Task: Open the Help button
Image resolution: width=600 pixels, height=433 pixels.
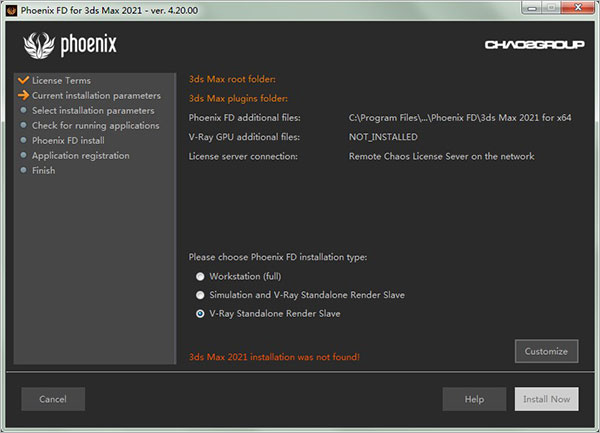Action: click(x=474, y=399)
